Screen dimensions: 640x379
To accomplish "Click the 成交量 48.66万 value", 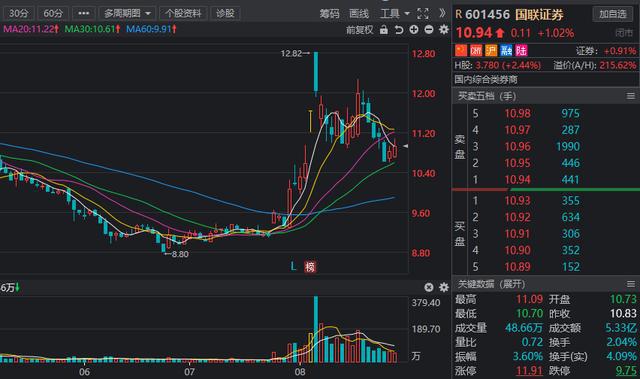I will click(x=524, y=328).
